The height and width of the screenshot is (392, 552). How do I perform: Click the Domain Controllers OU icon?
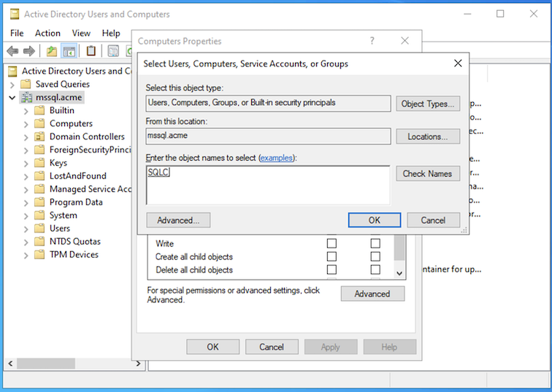tap(39, 137)
